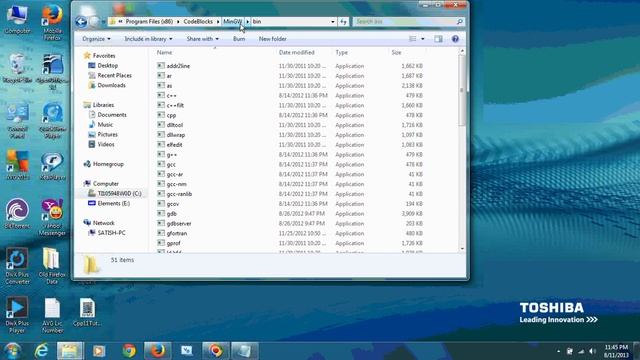The height and width of the screenshot is (360, 640).
Task: Open the Share with dropdown
Action: click(x=202, y=39)
